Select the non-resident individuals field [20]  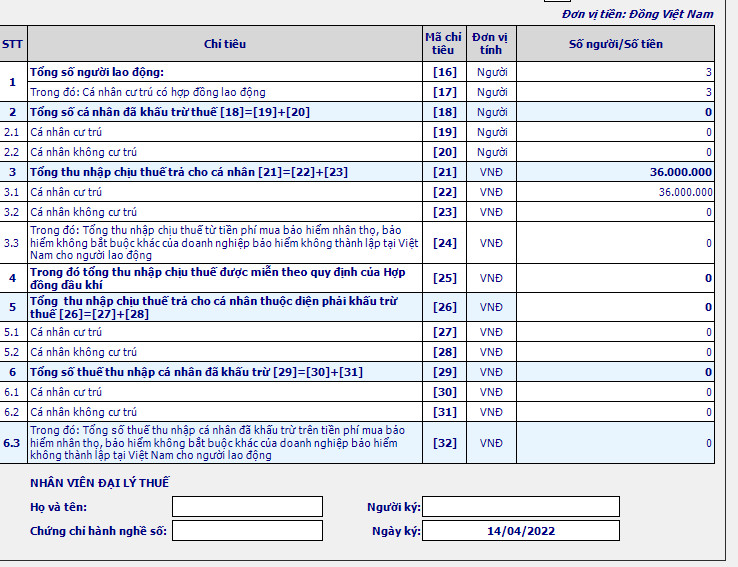[x=615, y=152]
